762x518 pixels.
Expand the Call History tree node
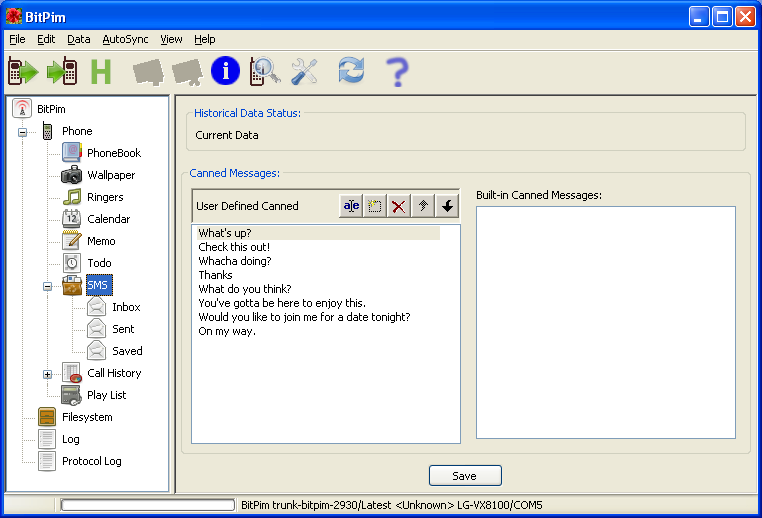(47, 374)
